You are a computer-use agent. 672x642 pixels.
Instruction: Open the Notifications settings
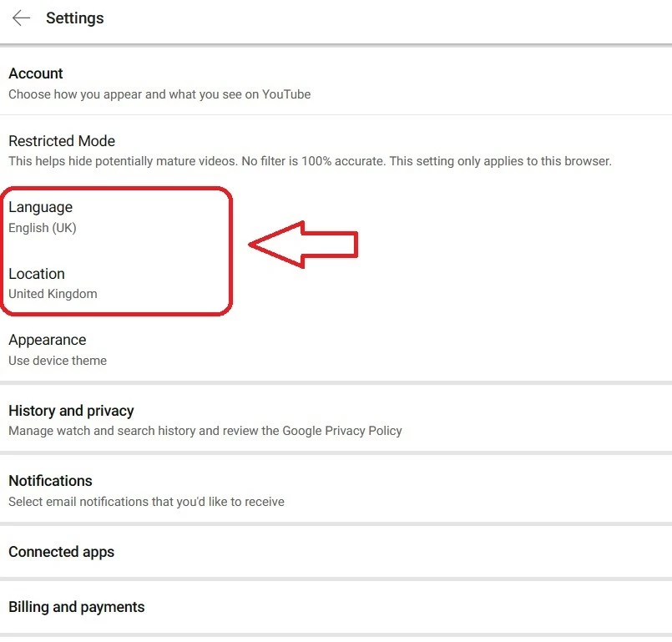[x=336, y=490]
